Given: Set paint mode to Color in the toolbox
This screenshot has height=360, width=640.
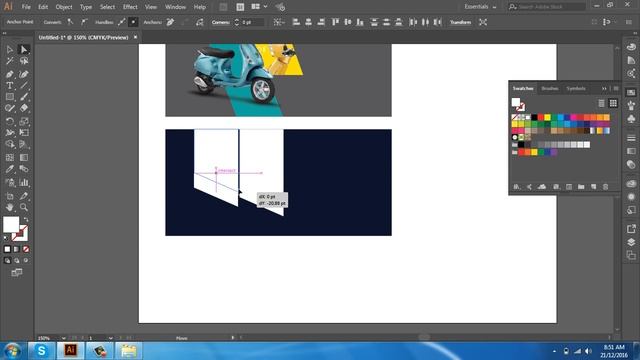Looking at the screenshot, I should 7,249.
